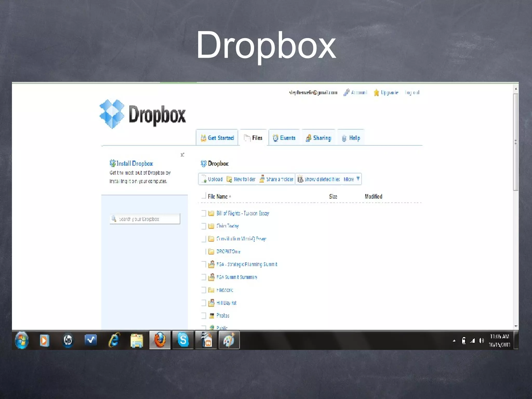Viewport: 532px width, 399px height.
Task: Check the China Today folder checkbox
Action: point(204,226)
